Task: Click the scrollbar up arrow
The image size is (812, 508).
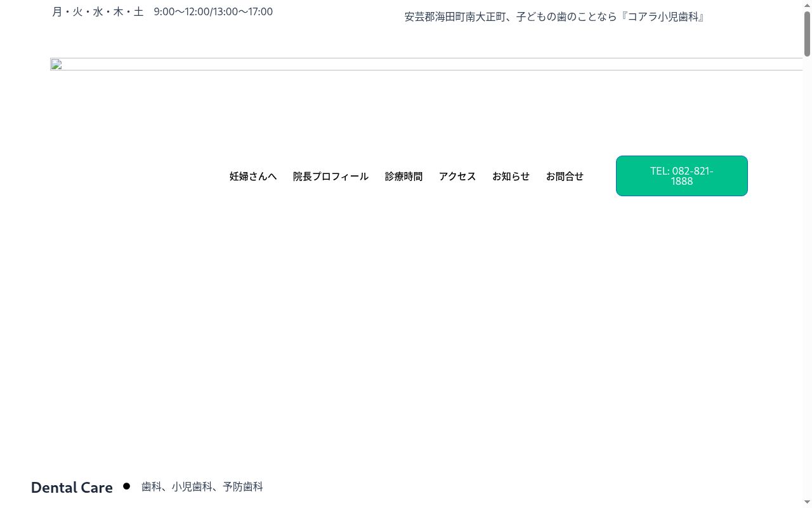Action: [808, 5]
